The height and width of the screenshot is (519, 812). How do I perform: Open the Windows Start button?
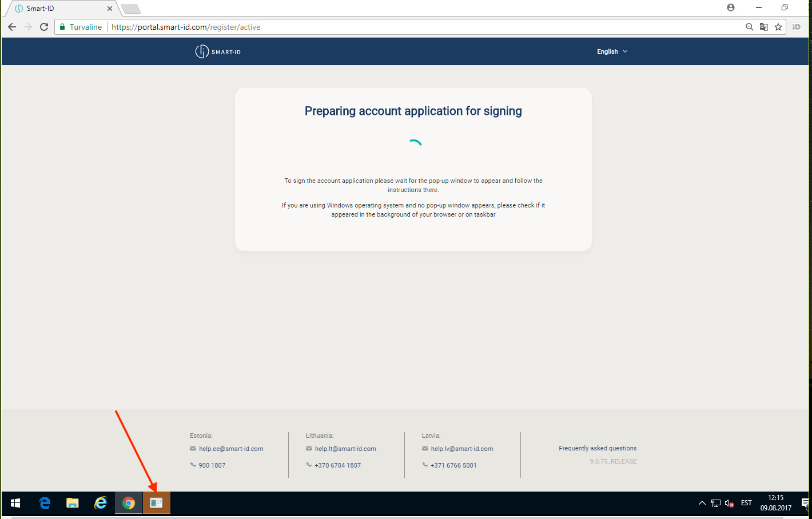coord(15,503)
